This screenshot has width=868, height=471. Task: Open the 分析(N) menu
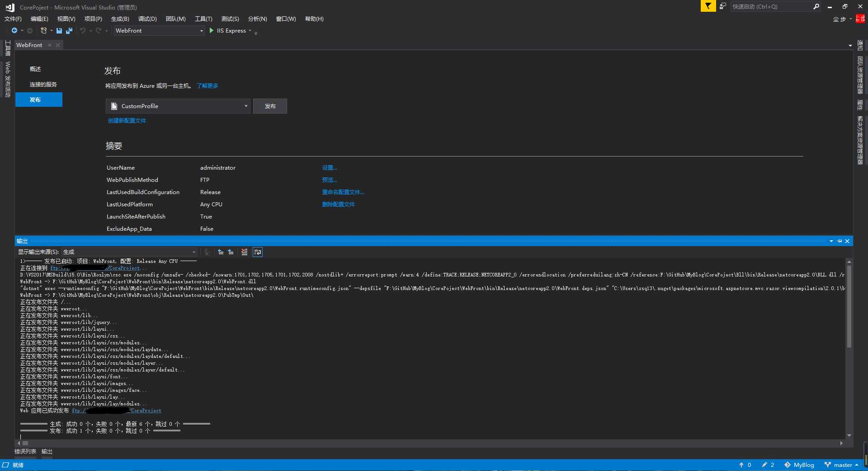(x=258, y=19)
